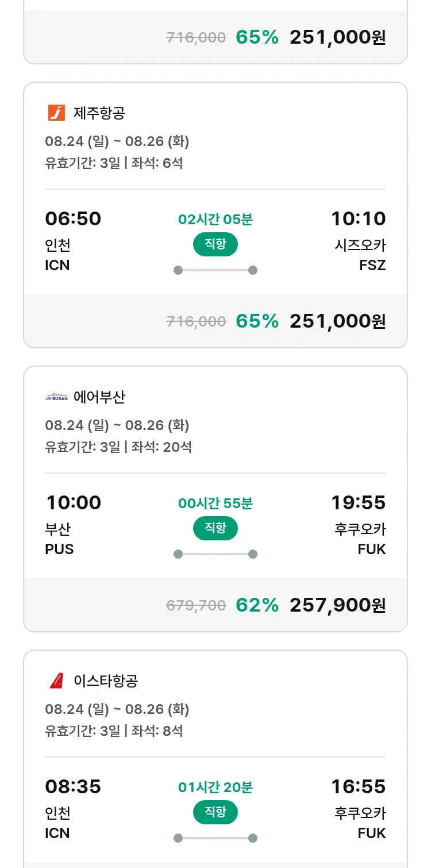This screenshot has height=868, width=431.
Task: Tap the 직항 badge on Eastar Jet flight
Action: coord(215,812)
